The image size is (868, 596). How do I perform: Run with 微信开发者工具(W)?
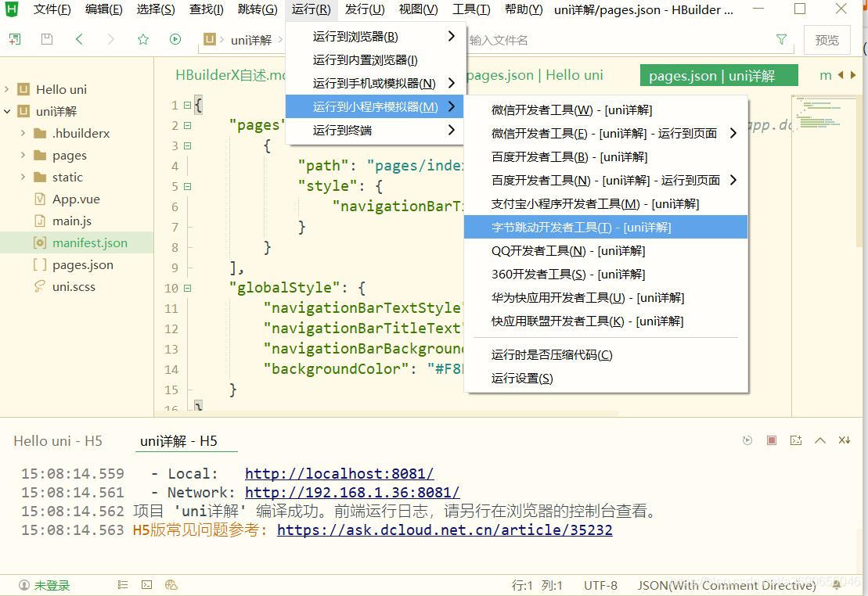coord(606,110)
